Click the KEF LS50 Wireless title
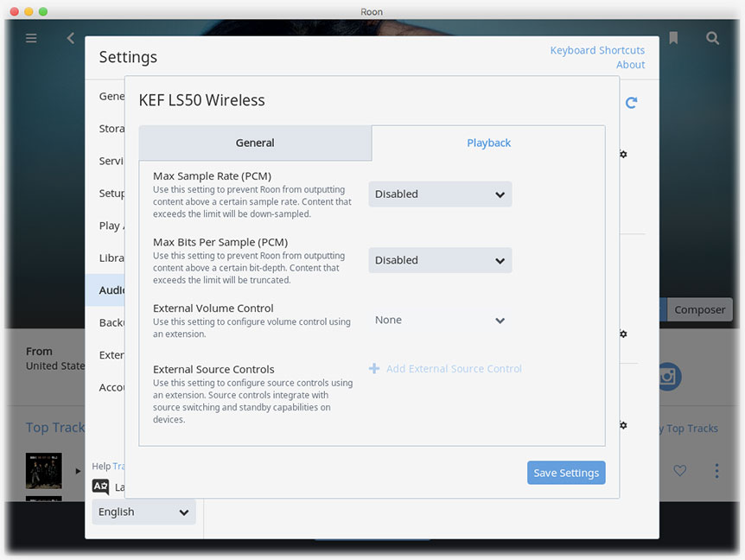 tap(202, 100)
